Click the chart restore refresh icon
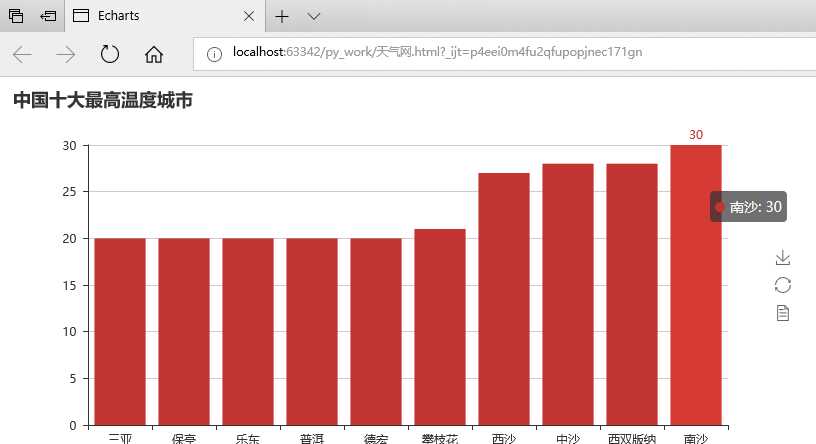 point(783,285)
